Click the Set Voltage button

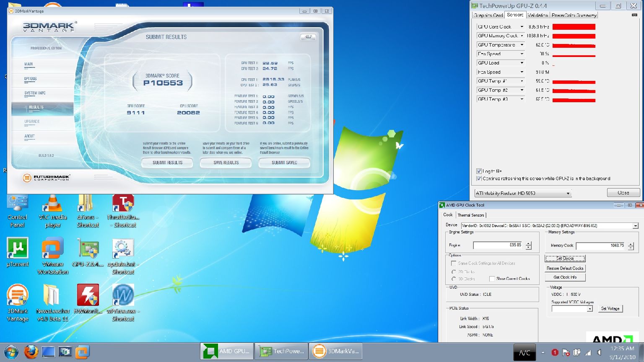coord(610,308)
